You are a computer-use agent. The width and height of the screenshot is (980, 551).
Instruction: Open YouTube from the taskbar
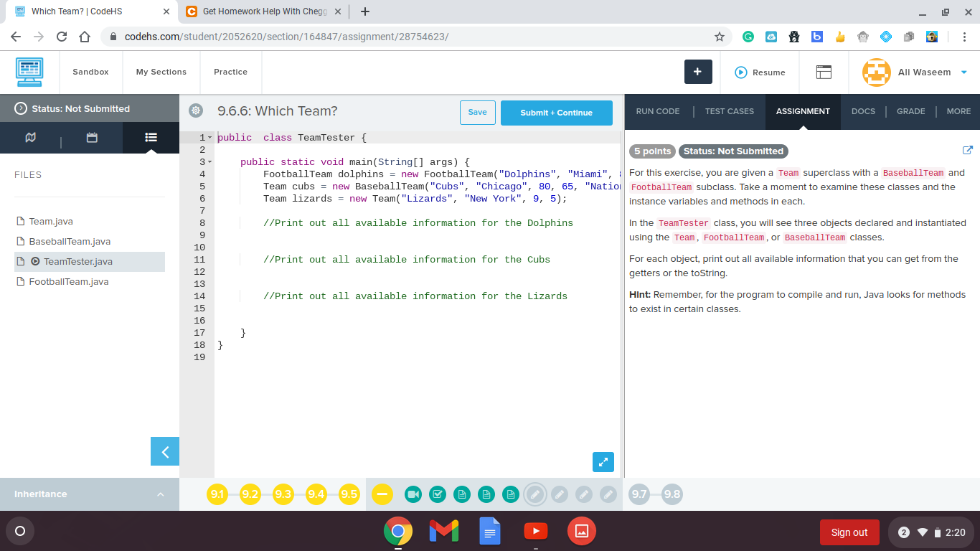point(535,532)
